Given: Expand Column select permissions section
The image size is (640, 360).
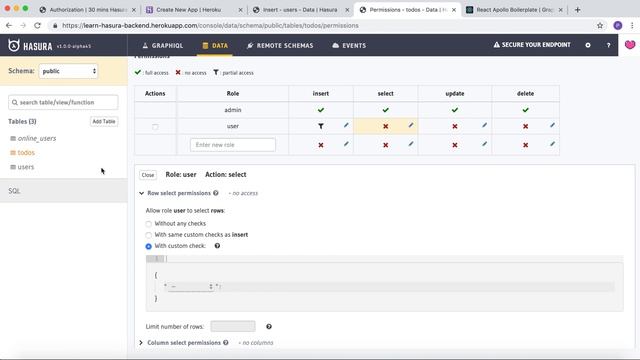Looking at the screenshot, I should click(180, 343).
